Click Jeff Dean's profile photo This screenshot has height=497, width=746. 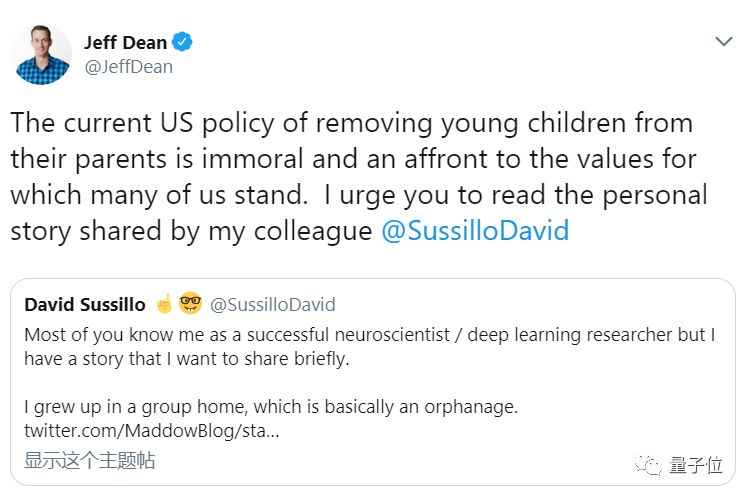41,55
